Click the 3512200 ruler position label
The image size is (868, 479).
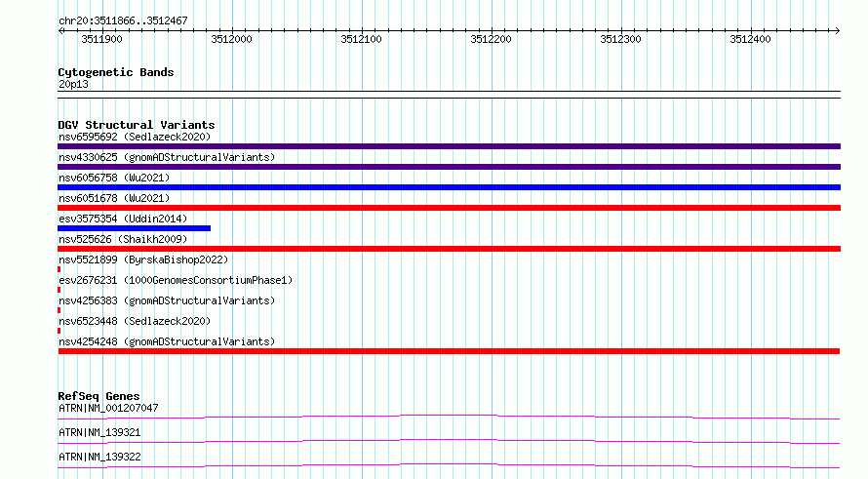[x=491, y=39]
